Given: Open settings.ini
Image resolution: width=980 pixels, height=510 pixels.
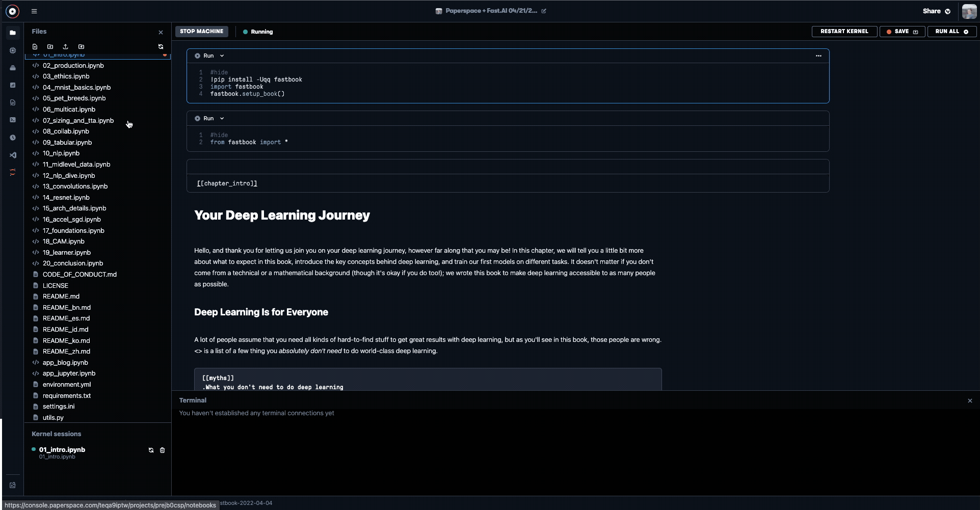Looking at the screenshot, I should [59, 407].
